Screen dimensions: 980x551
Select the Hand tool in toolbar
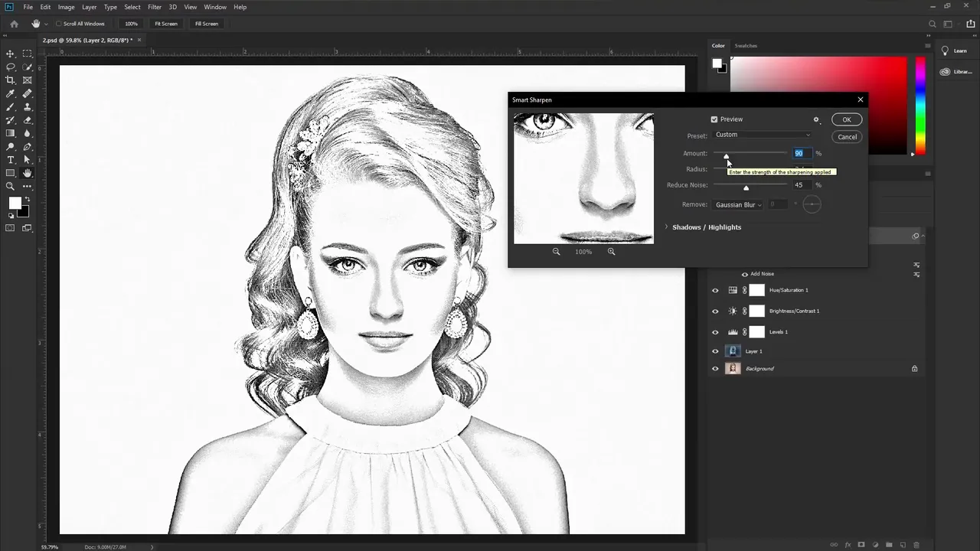[28, 173]
